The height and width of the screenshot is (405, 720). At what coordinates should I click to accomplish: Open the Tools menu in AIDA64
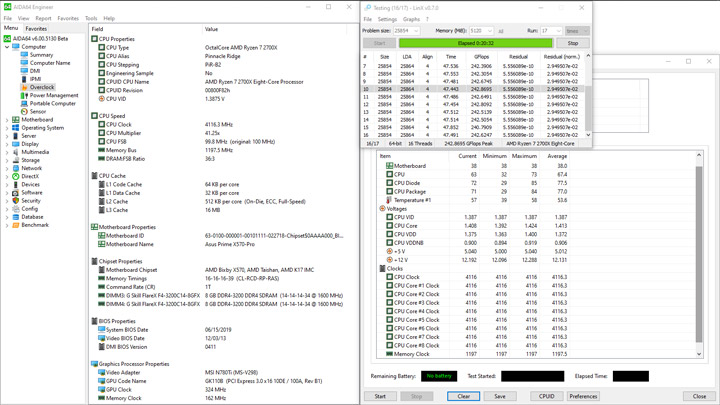tap(91, 18)
